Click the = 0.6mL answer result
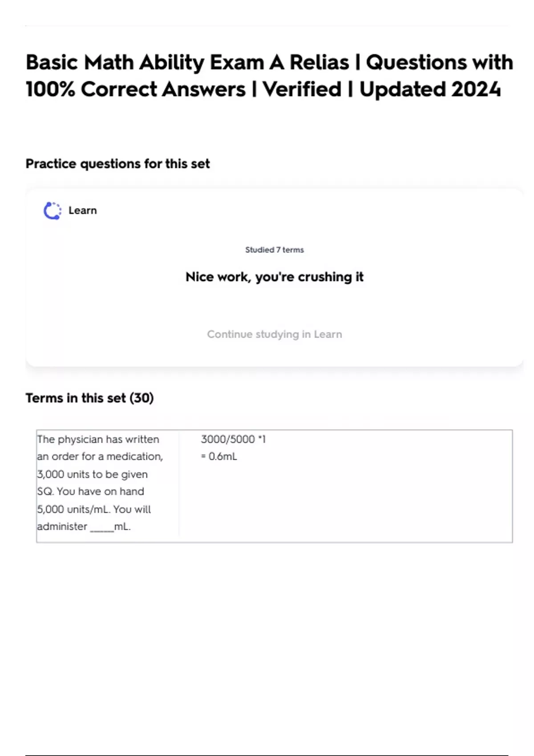Screen dimensions: 534x756 point(219,457)
